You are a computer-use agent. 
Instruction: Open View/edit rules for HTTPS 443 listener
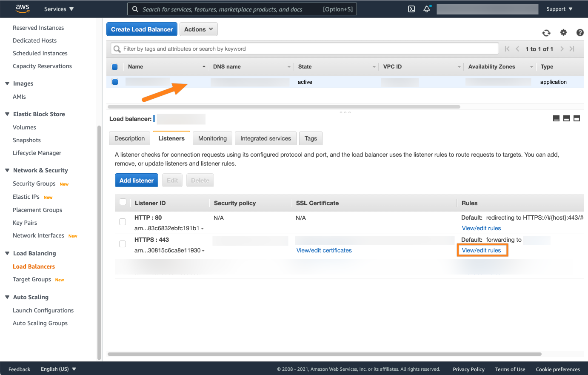481,250
